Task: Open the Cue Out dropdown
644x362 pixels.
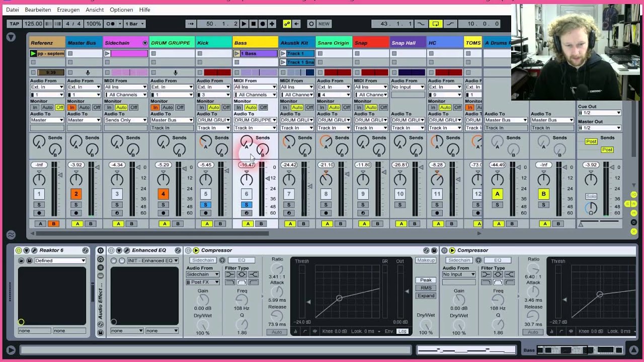Action: coord(599,113)
